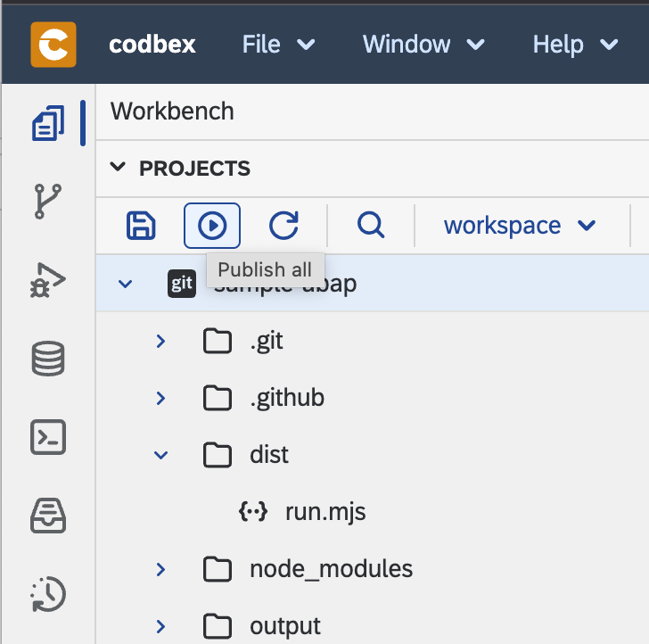Select the node_modules folder name

(x=331, y=569)
